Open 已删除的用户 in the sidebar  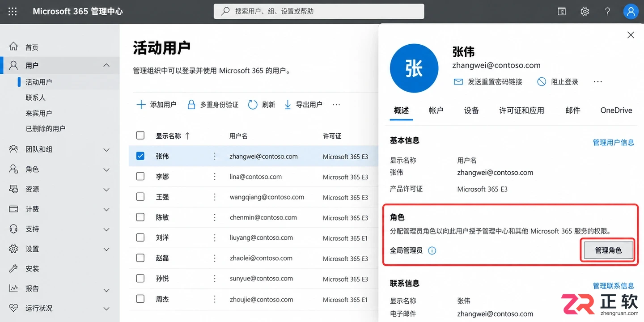tap(46, 128)
